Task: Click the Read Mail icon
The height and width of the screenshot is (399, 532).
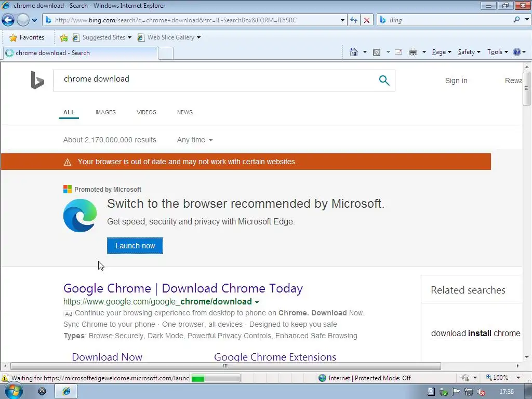Action: pos(398,52)
